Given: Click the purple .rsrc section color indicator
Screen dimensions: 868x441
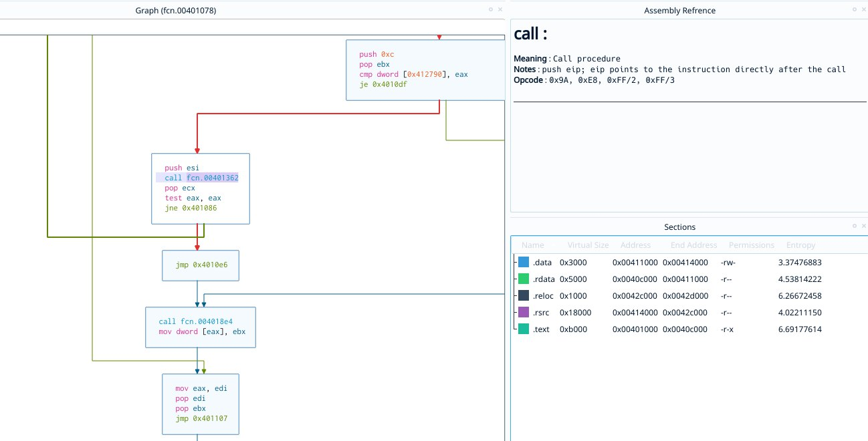Looking at the screenshot, I should coord(525,312).
